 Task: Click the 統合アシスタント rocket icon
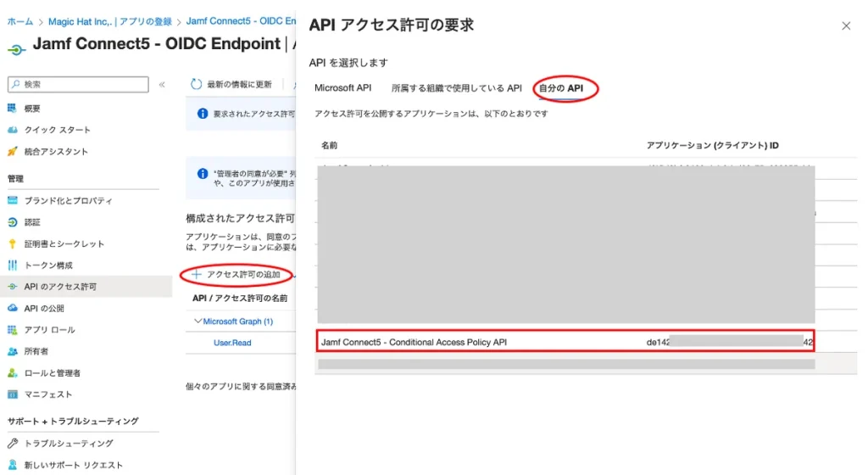12,152
